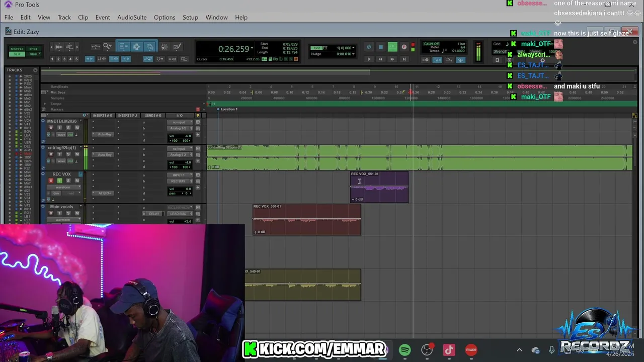The height and width of the screenshot is (362, 644).
Task: Click the REC VOX_551-01 purple clip
Action: point(379,187)
